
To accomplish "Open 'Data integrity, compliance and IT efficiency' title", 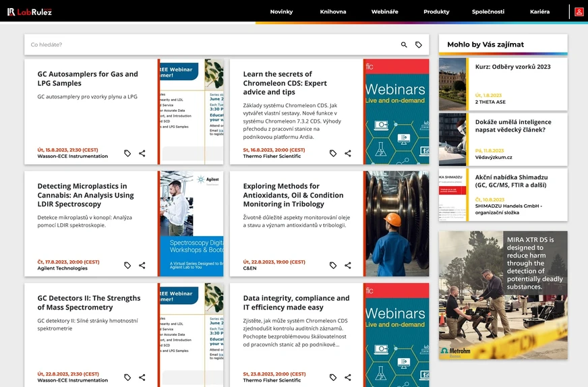I will click(296, 303).
